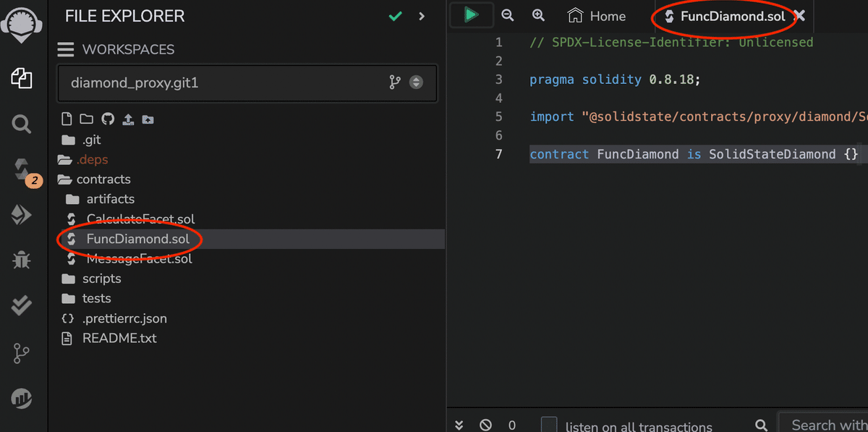Open the Solidity compiler plugin icon
The height and width of the screenshot is (432, 868).
(x=23, y=171)
